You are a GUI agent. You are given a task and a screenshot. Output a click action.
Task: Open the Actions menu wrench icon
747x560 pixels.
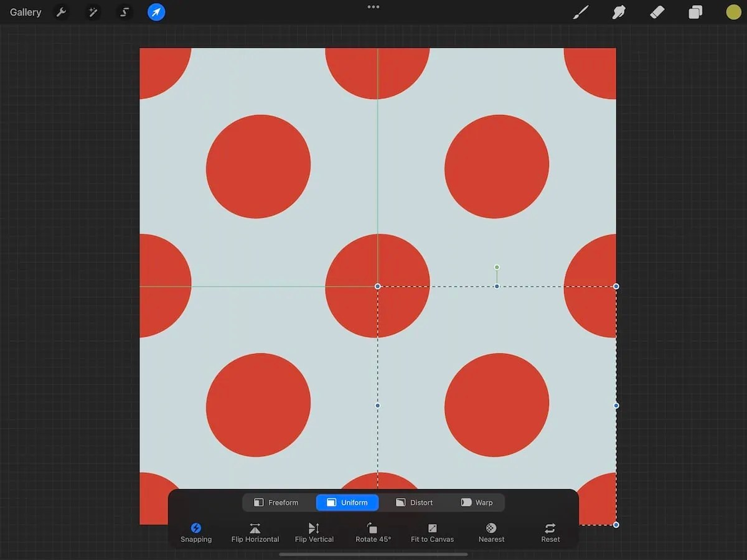click(x=61, y=12)
